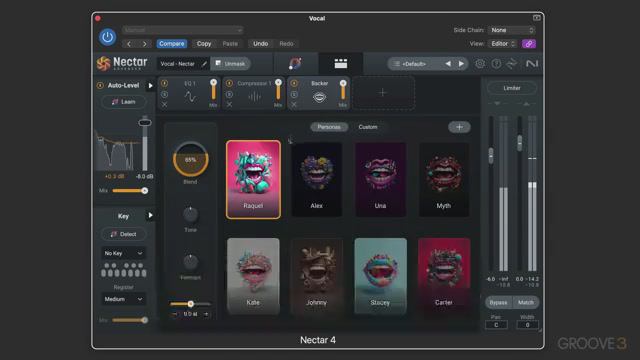The height and width of the screenshot is (360, 640).
Task: Click the Tone knob
Action: pyautogui.click(x=190, y=214)
